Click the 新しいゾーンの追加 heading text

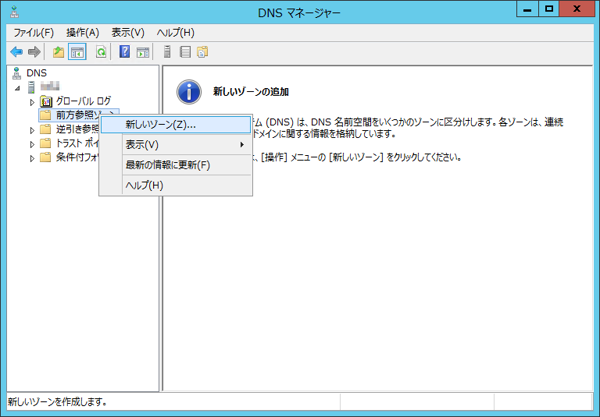[251, 92]
